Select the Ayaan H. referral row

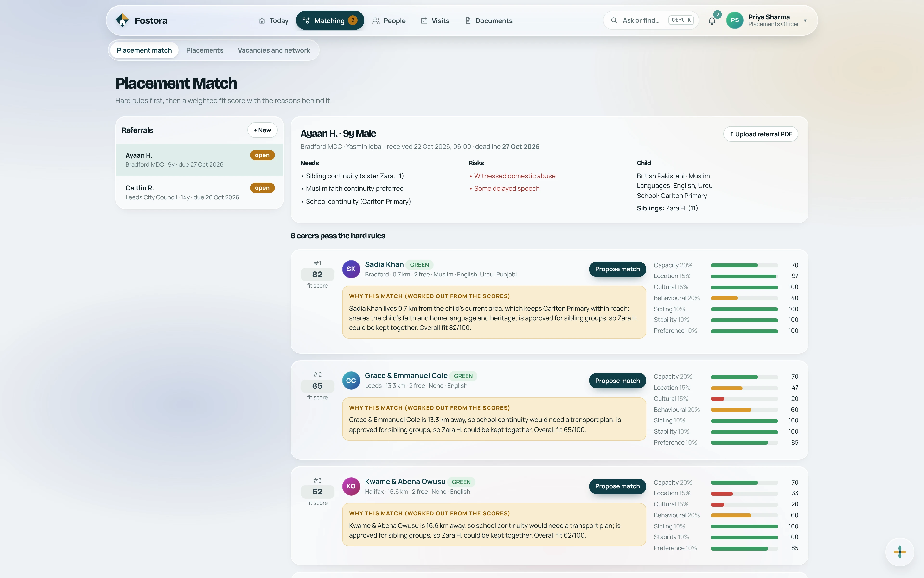[x=200, y=160]
